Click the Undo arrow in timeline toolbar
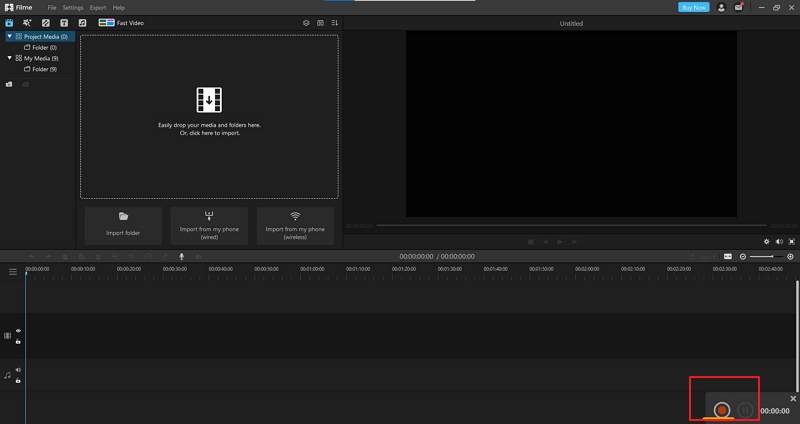 click(32, 257)
